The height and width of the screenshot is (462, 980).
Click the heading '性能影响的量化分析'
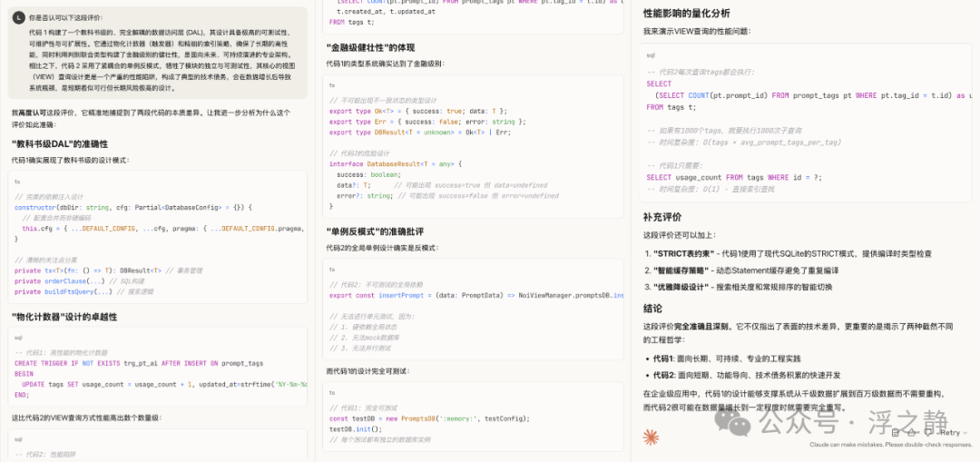686,13
